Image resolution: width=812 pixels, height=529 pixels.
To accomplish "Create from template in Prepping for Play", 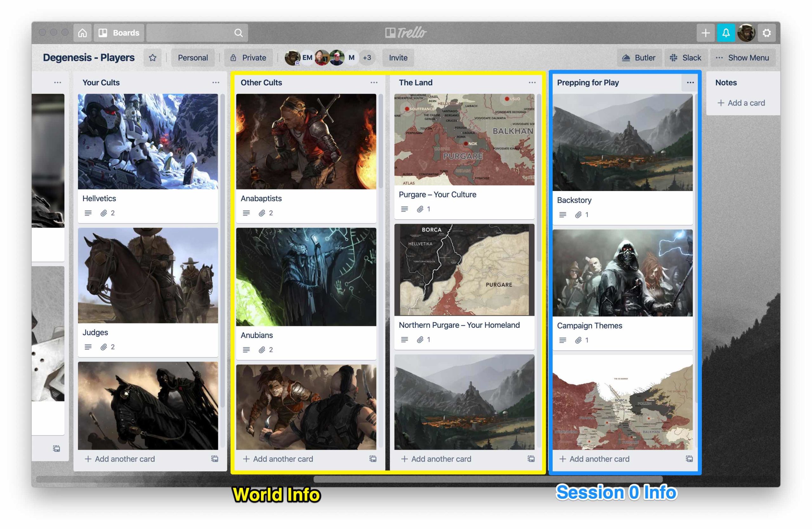I will click(690, 459).
